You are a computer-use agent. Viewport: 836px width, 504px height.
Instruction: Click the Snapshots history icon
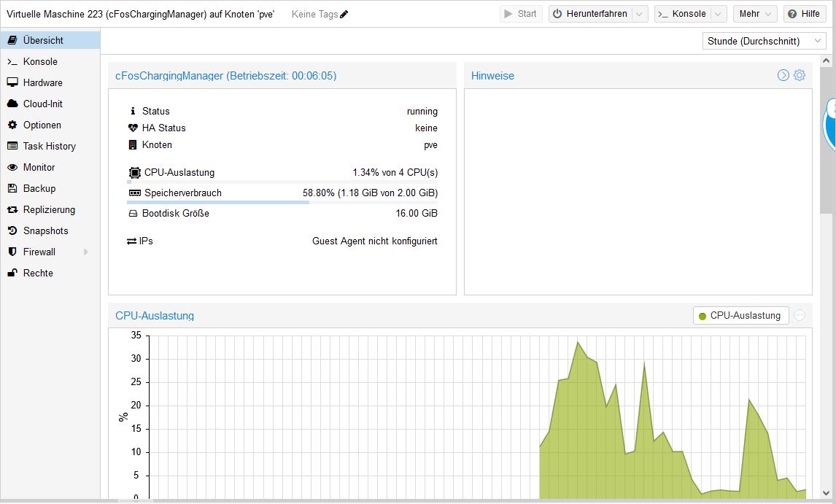pos(12,230)
